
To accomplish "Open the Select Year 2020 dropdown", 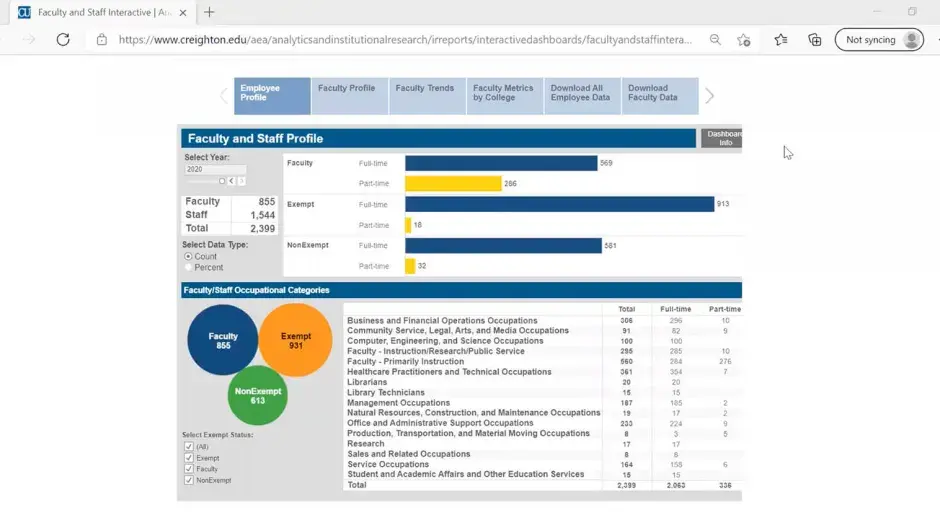I will (214, 170).
